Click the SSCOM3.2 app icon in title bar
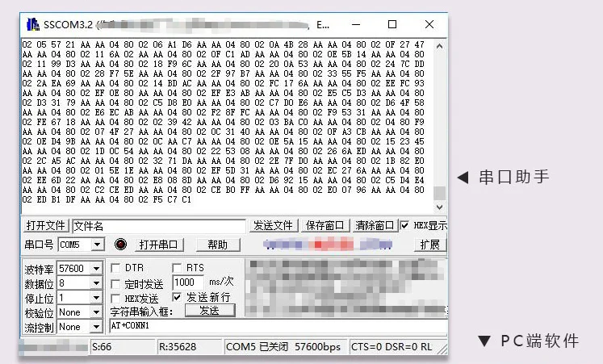This screenshot has height=364, width=603. pos(33,24)
